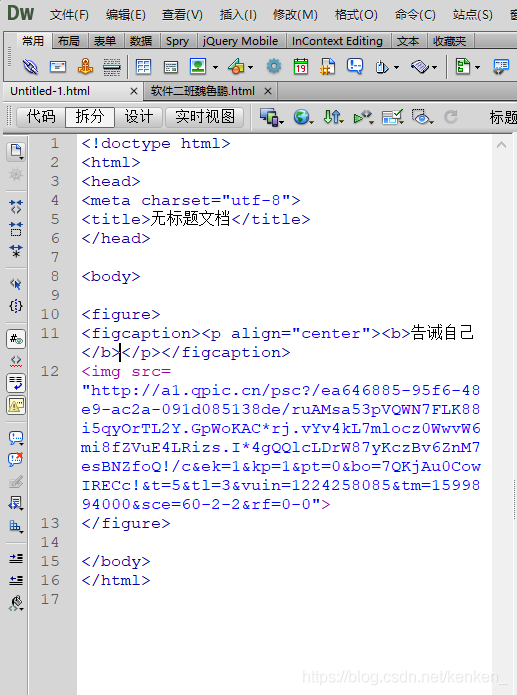
Task: Insert a hyperlink from the Common toolbar
Action: click(30, 67)
